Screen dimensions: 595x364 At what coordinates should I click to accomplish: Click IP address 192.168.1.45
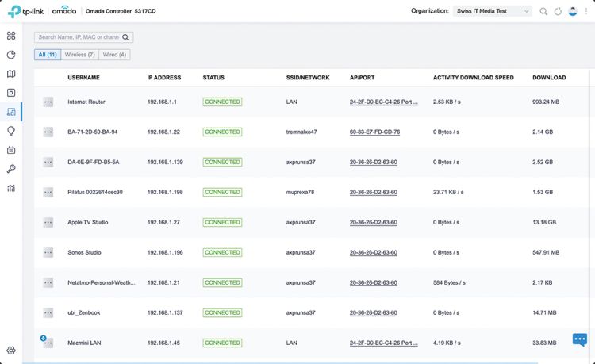pos(163,343)
